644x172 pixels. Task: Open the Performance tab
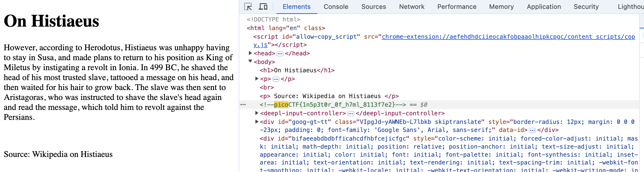point(457,7)
